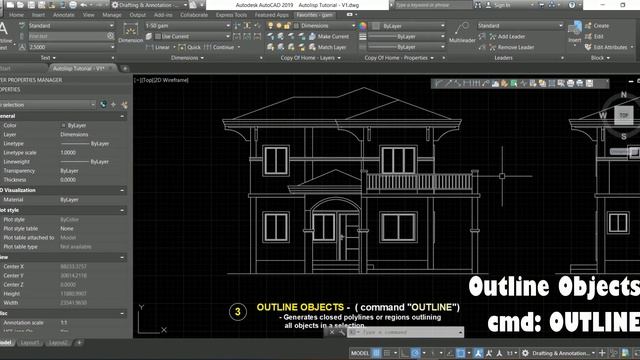Open the Annotate ribbon tab

[x=64, y=15]
